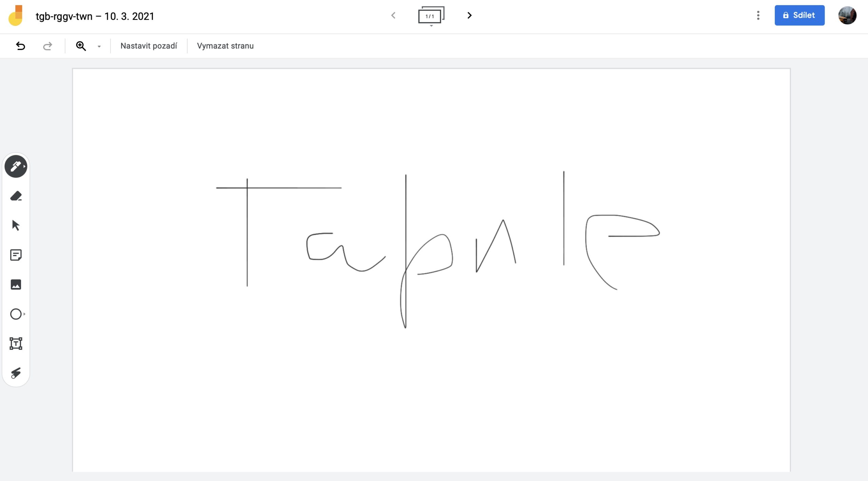The image size is (868, 481).
Task: Add a text box
Action: 16,343
